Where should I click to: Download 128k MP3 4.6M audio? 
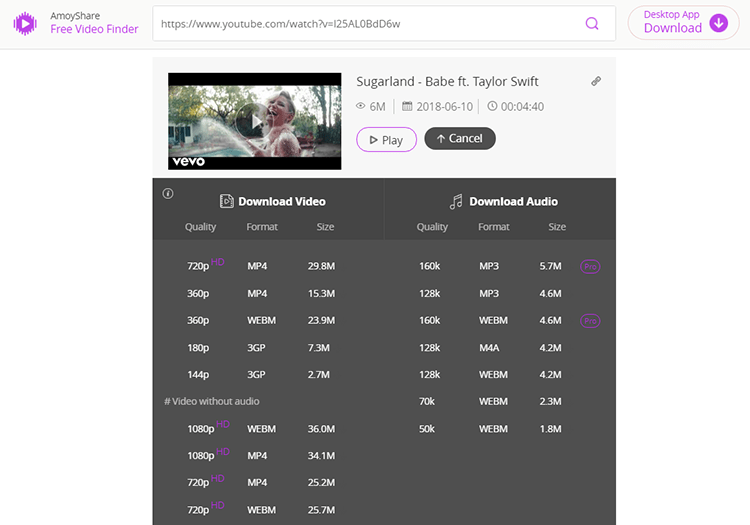point(490,293)
